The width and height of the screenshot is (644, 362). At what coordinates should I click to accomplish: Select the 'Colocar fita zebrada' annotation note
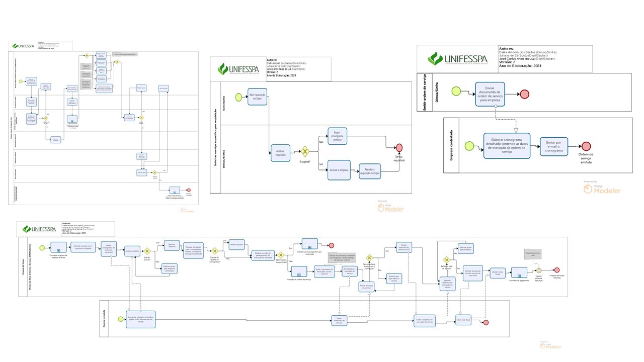(x=342, y=258)
